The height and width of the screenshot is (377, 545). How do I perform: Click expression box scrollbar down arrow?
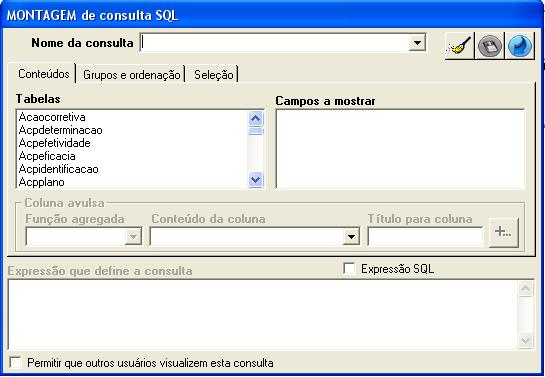(x=525, y=340)
